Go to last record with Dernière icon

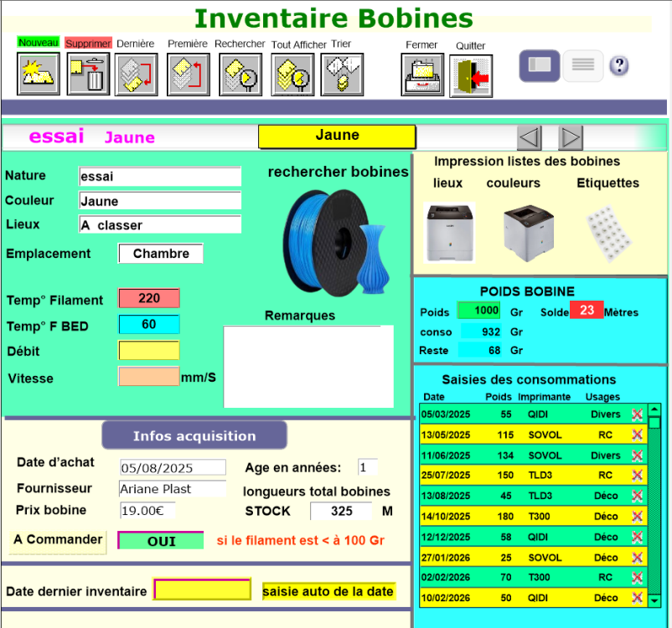(137, 75)
